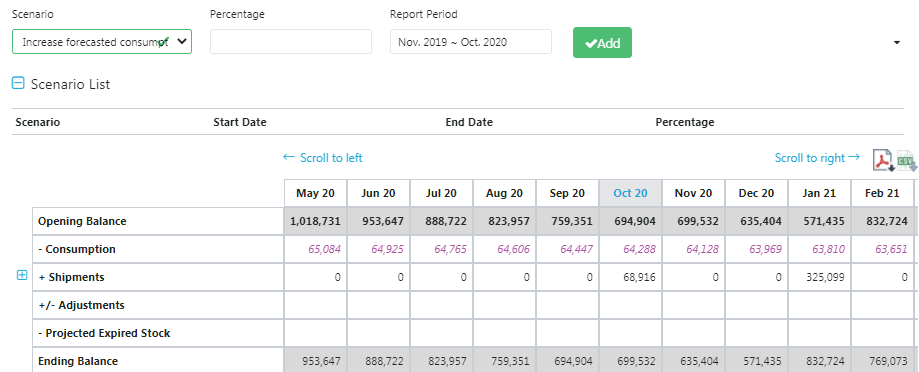Viewport: 919px width, 372px height.
Task: Click the Shipments row label
Action: (72, 277)
